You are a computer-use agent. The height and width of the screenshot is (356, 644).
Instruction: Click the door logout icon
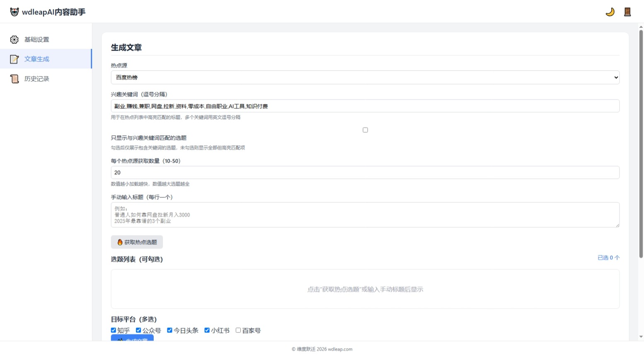click(627, 12)
